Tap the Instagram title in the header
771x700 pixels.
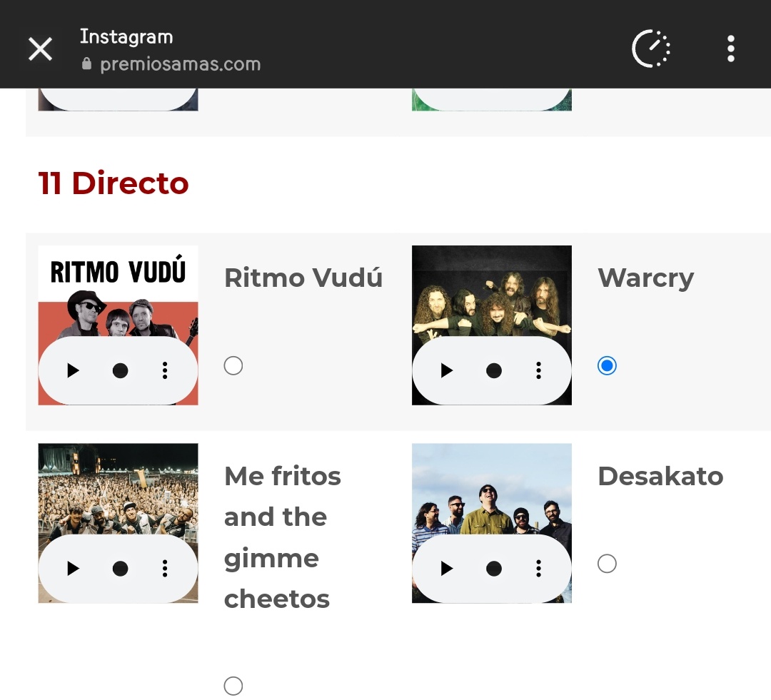tap(126, 37)
